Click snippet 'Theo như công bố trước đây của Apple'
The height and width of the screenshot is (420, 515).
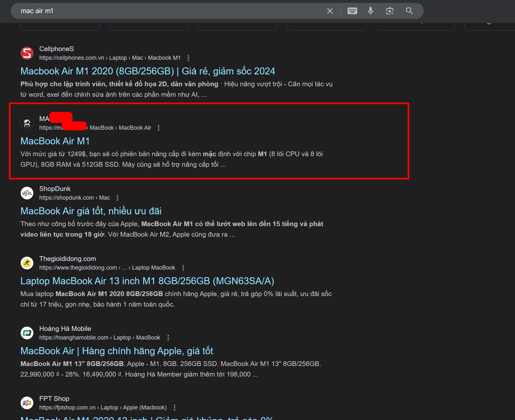coord(80,224)
